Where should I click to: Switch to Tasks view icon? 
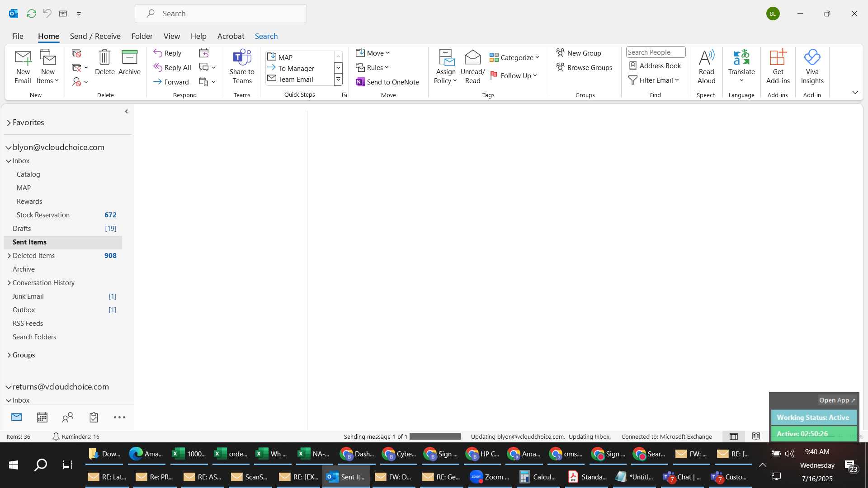(94, 418)
